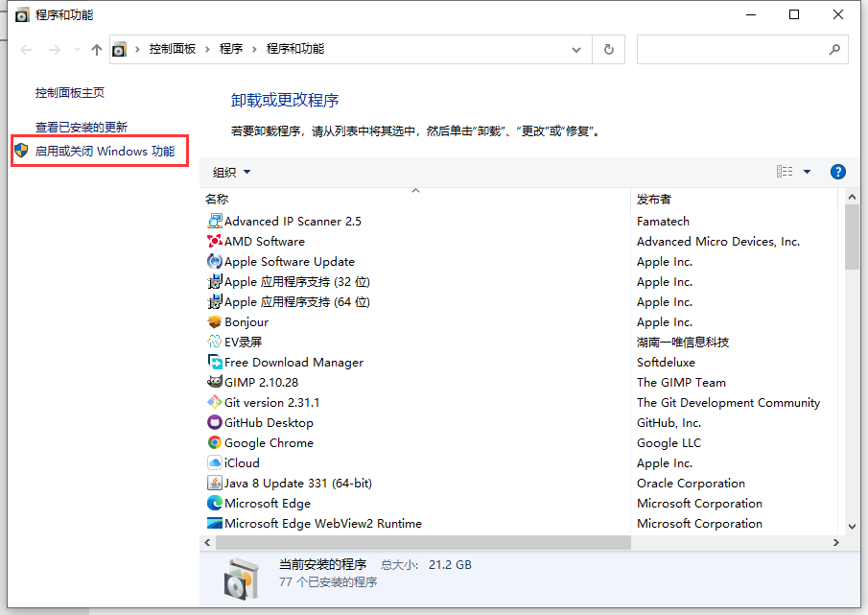This screenshot has height=615, width=868.
Task: Expand chevron after 程序 breadcrumb
Action: coord(254,49)
